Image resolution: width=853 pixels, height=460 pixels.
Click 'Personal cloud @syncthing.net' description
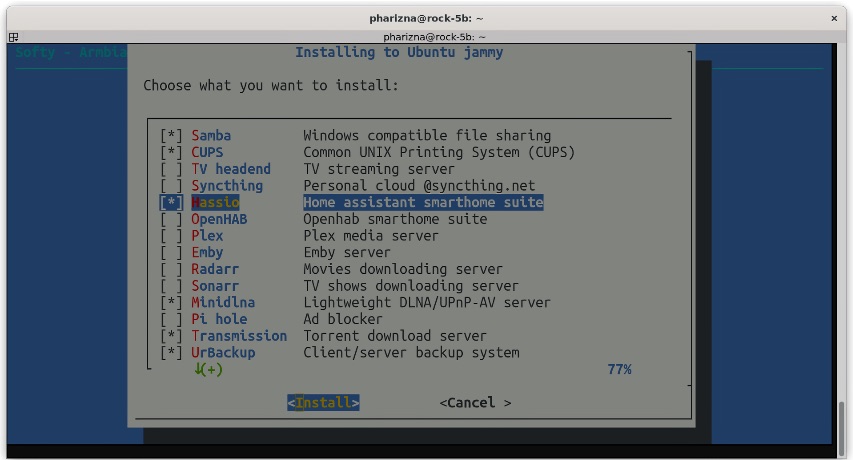point(419,186)
